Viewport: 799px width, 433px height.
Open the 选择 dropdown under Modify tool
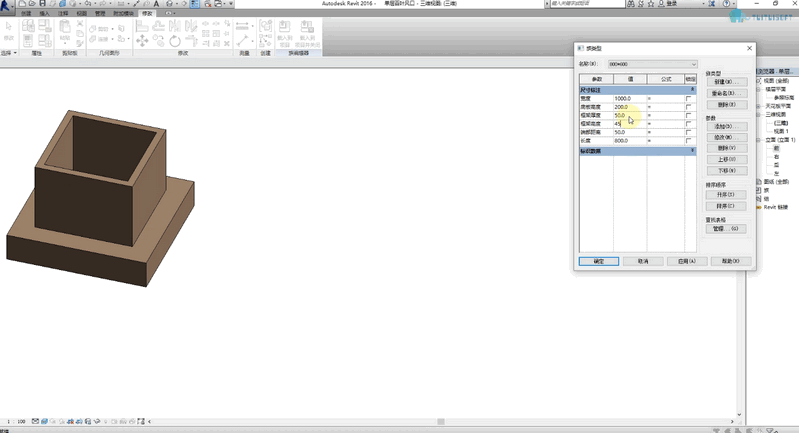click(x=9, y=53)
